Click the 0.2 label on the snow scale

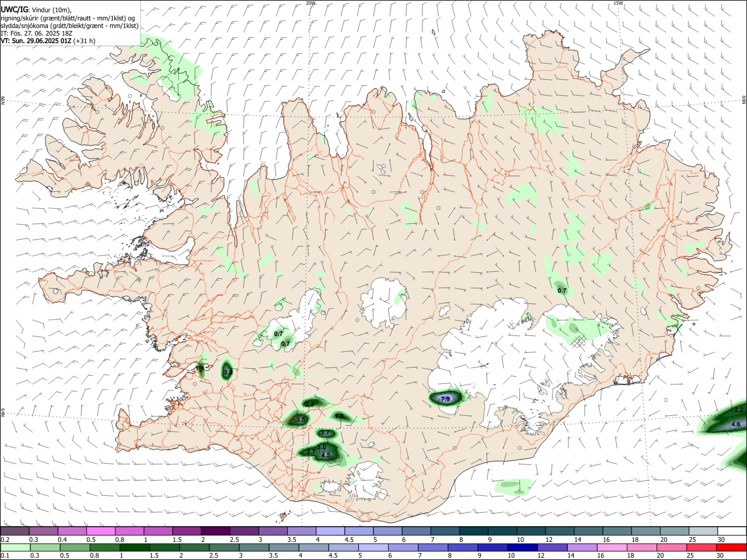coord(4,540)
